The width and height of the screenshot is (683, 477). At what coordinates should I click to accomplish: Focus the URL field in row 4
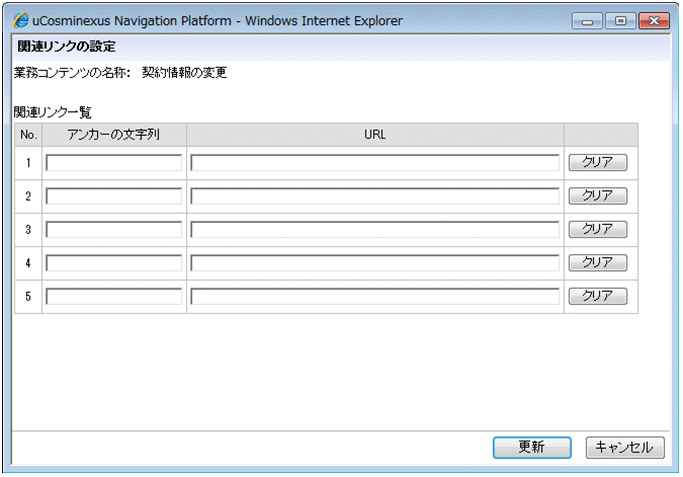(375, 263)
